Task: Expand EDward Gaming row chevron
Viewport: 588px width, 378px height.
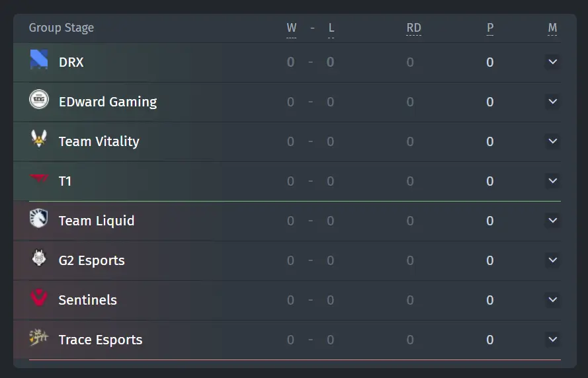Action: 552,102
